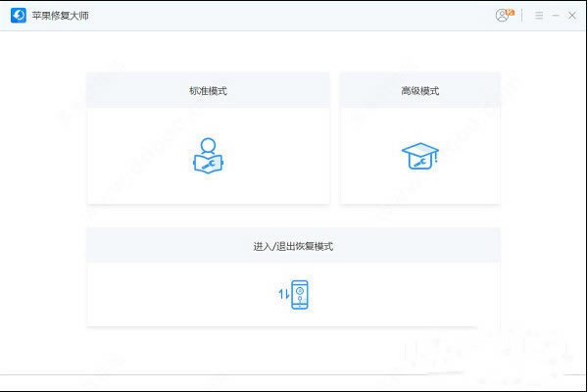This screenshot has height=392, width=588.
Task: Open the hamburger menu in title bar
Action: pos(539,16)
